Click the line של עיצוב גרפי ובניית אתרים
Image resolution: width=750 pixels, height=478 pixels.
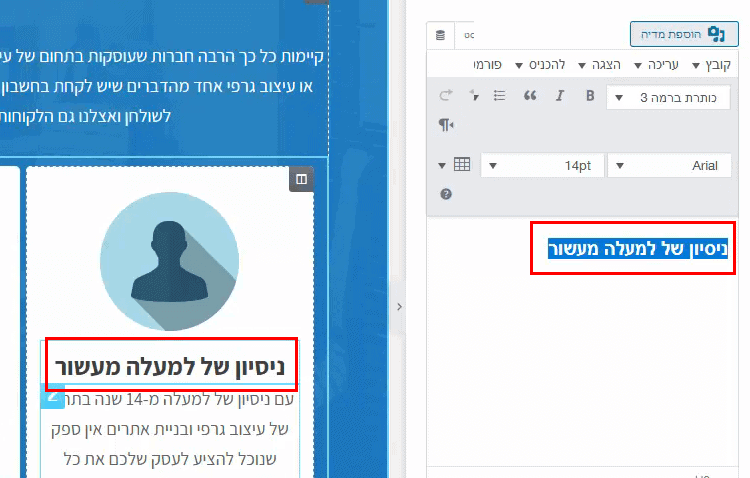pos(170,429)
